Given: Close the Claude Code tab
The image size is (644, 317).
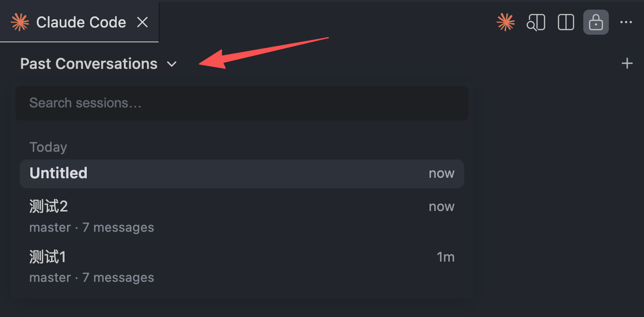Looking at the screenshot, I should tap(142, 22).
